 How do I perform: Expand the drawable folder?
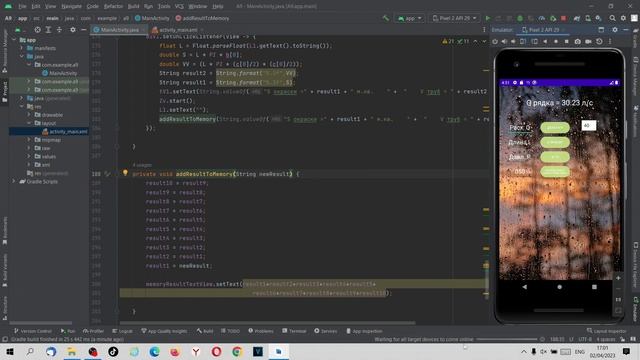[29, 115]
